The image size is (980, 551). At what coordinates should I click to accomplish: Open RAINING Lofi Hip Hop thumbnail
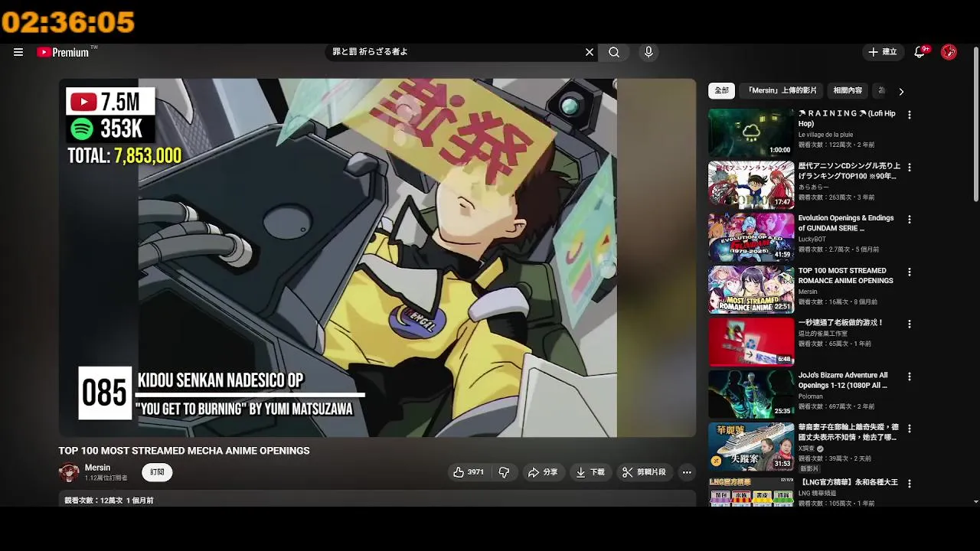(x=751, y=132)
